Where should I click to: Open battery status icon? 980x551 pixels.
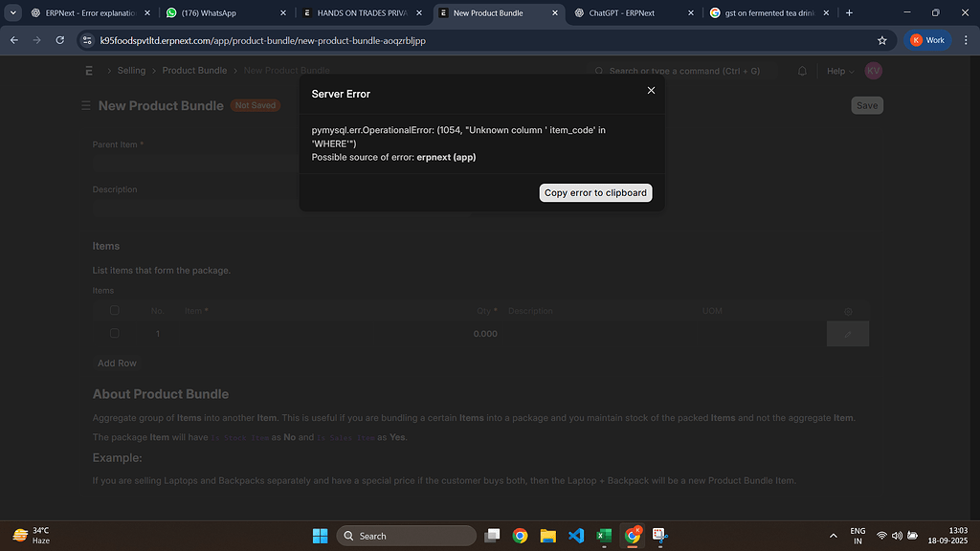(912, 536)
